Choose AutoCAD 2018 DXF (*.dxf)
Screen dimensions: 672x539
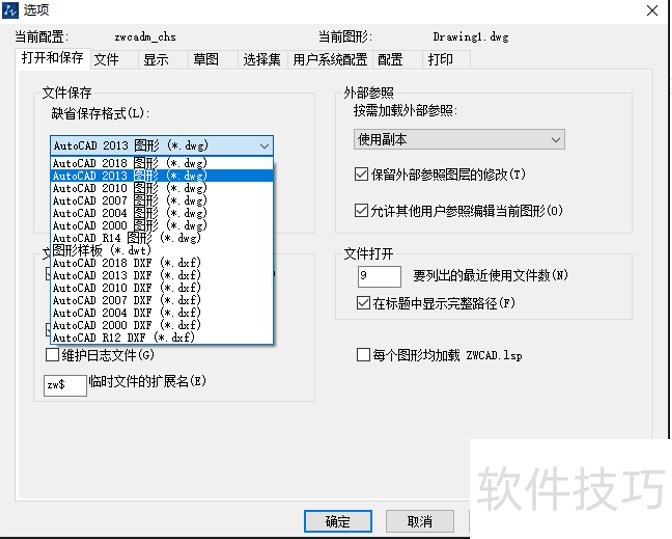(x=162, y=263)
